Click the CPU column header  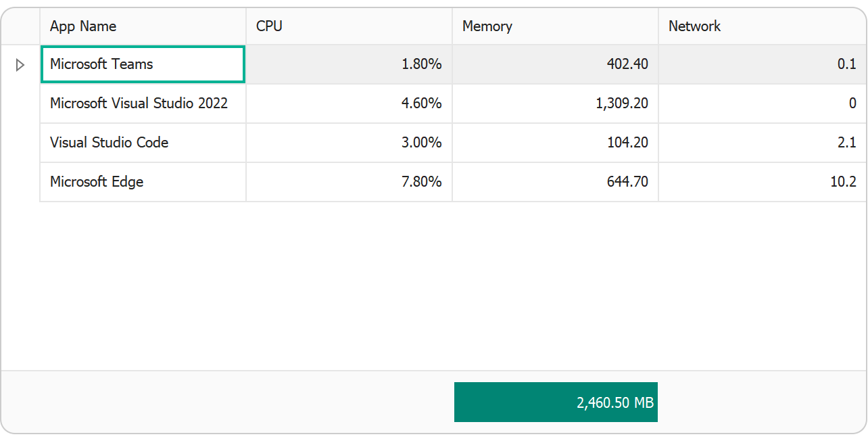point(349,26)
